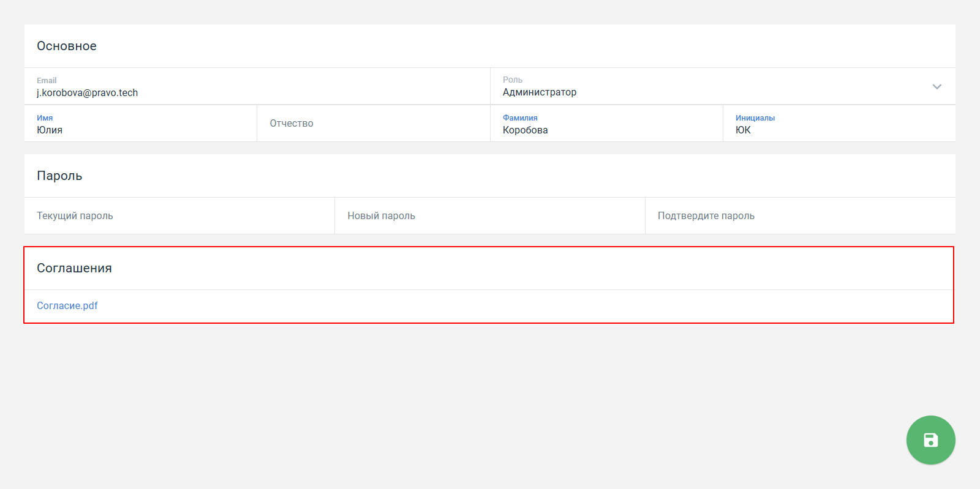Click the Пароль section heading
The image size is (980, 489).
pyautogui.click(x=59, y=176)
